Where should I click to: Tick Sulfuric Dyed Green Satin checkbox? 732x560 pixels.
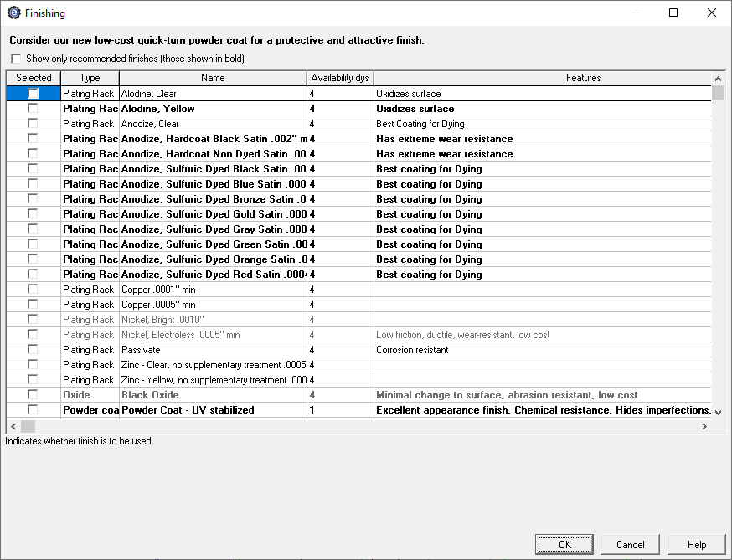coord(34,244)
